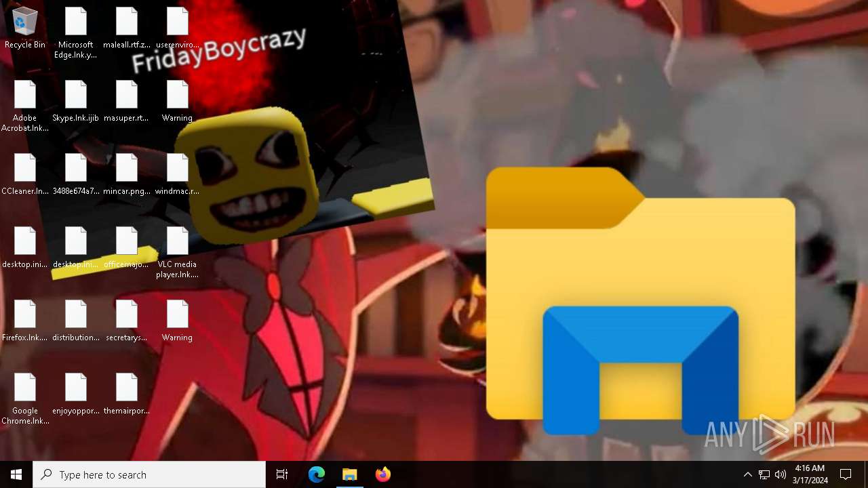Click the taskbar search box
This screenshot has height=488, width=868.
tap(149, 474)
